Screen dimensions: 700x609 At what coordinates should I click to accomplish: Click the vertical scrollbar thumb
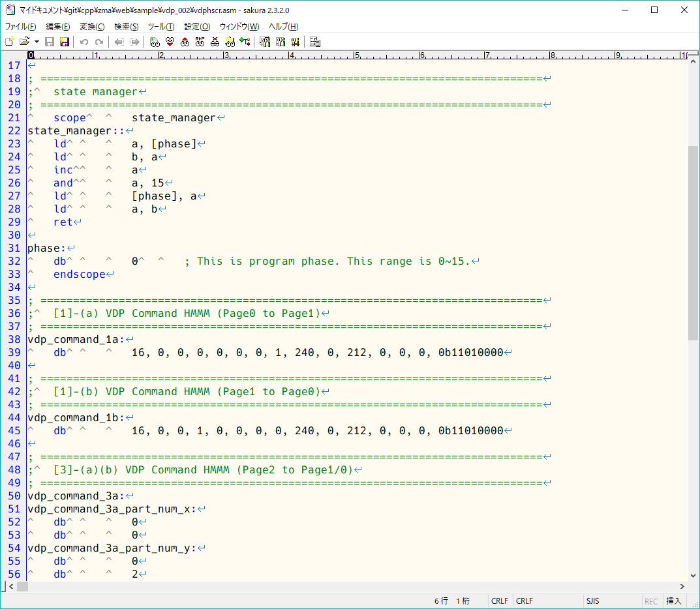[693, 243]
